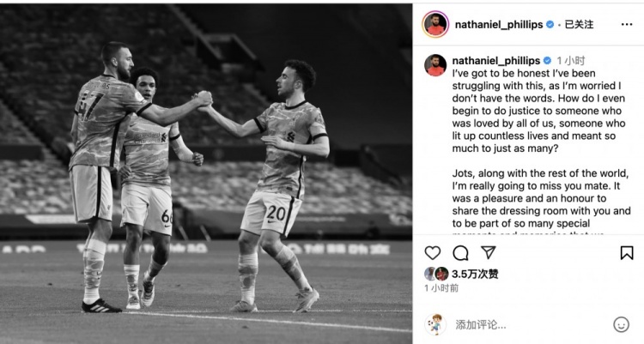Toggle the 已关注 following button
This screenshot has width=644, height=344.
579,25
